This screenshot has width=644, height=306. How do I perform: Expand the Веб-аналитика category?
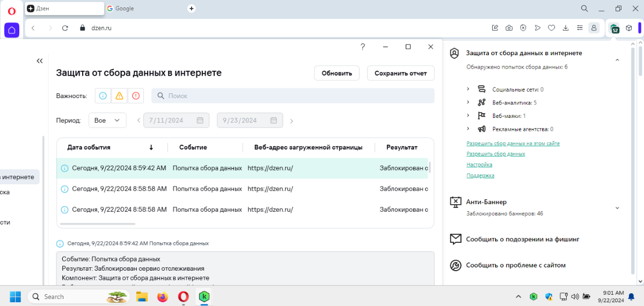[x=468, y=102]
